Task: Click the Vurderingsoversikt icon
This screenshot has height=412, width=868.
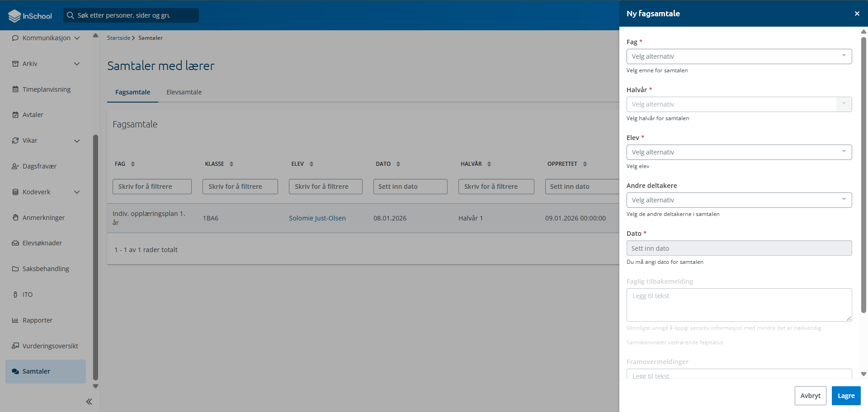Action: coord(15,346)
